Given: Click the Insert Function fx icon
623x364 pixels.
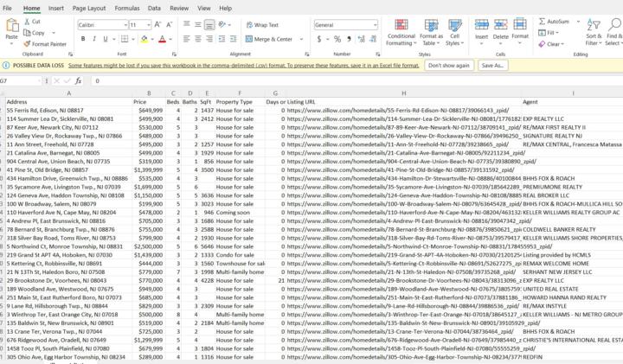Looking at the screenshot, I should coord(78,81).
